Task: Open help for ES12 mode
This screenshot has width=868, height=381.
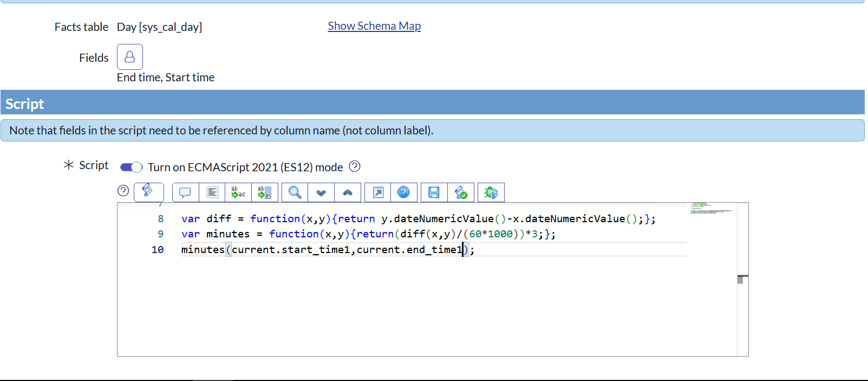Action: tap(355, 166)
